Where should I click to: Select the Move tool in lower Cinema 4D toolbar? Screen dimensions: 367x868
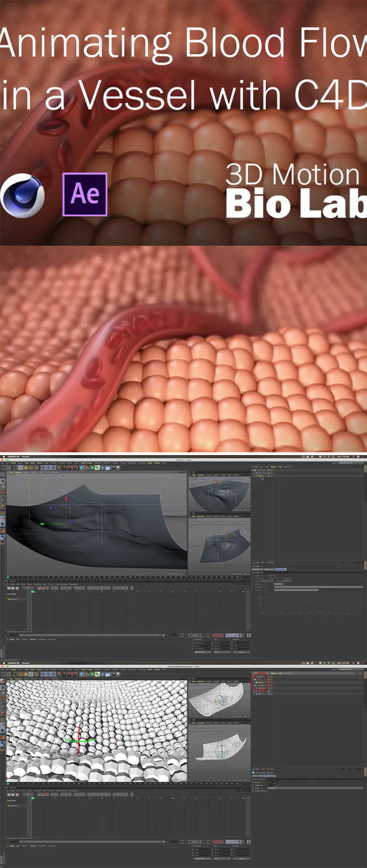20,674
